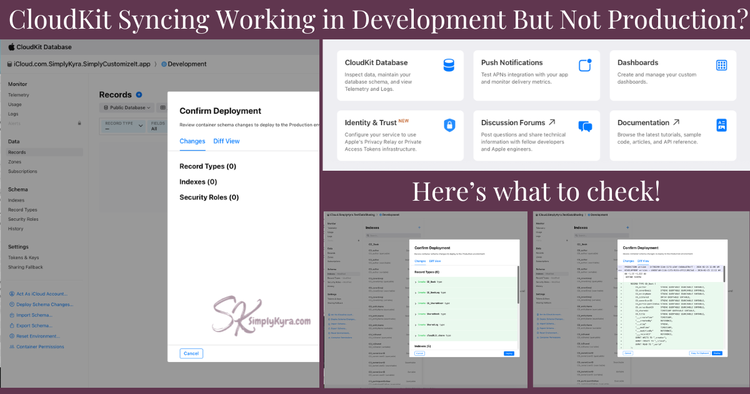This screenshot has height=394, width=750.
Task: Click the lock icon on the Alerts row
Action: (x=79, y=123)
